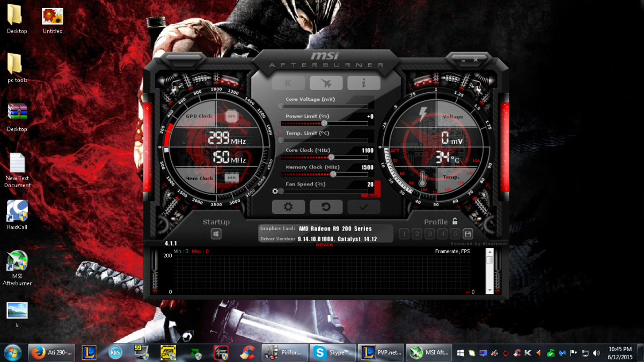644x362 pixels.
Task: Click the MEM chip icon in left gauge
Action: pyautogui.click(x=231, y=178)
